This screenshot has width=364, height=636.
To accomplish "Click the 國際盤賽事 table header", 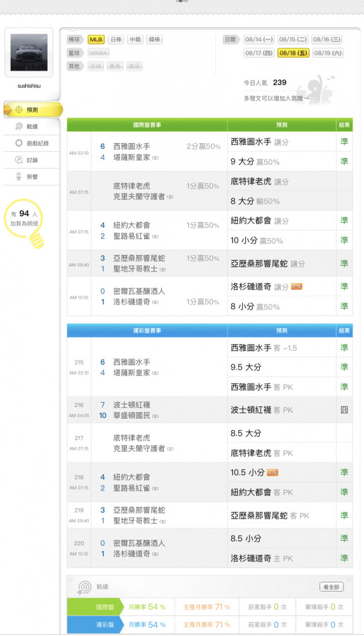I will (x=147, y=125).
